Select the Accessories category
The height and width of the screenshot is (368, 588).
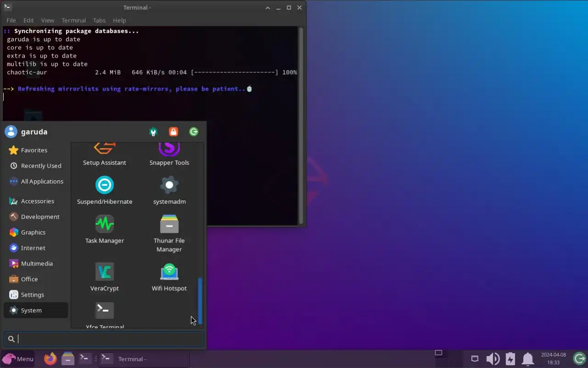pyautogui.click(x=36, y=201)
